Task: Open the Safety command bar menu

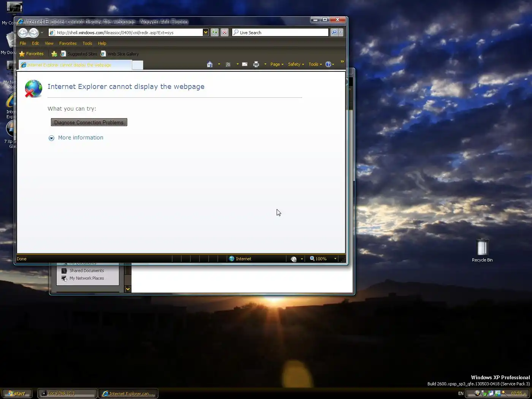Action: click(296, 64)
